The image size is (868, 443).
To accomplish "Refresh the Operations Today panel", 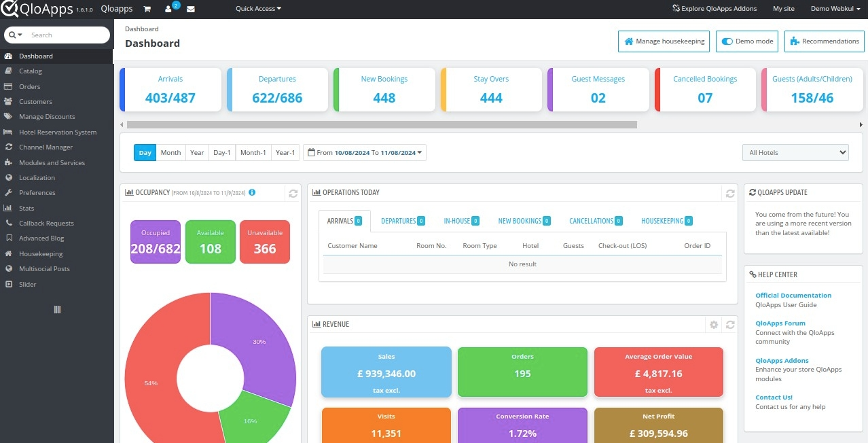I will tap(730, 193).
